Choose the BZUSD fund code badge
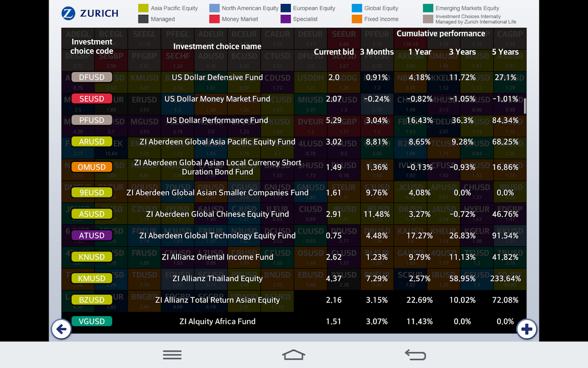The height and width of the screenshot is (368, 588). pyautogui.click(x=92, y=300)
